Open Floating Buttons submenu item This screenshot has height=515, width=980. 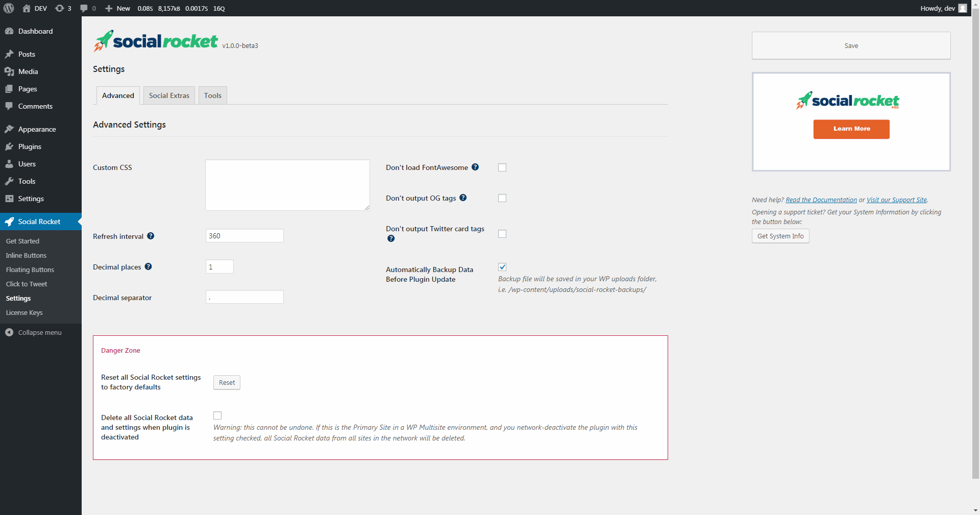click(30, 269)
